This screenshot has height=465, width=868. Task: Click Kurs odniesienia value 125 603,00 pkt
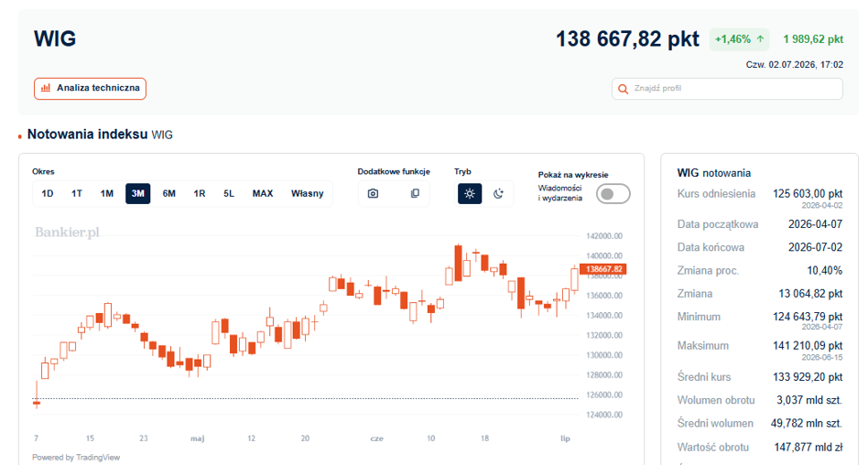point(808,194)
